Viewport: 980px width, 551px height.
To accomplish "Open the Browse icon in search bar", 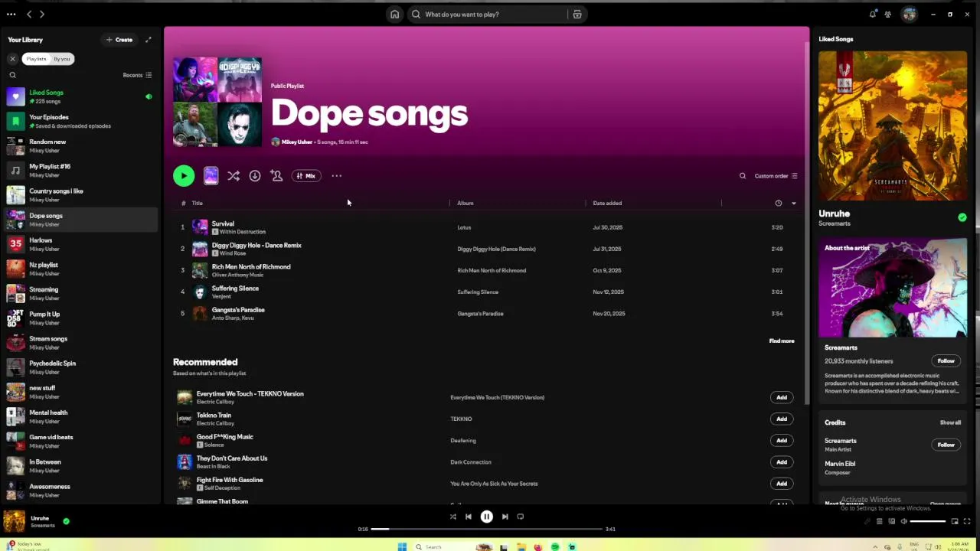I will (x=577, y=14).
